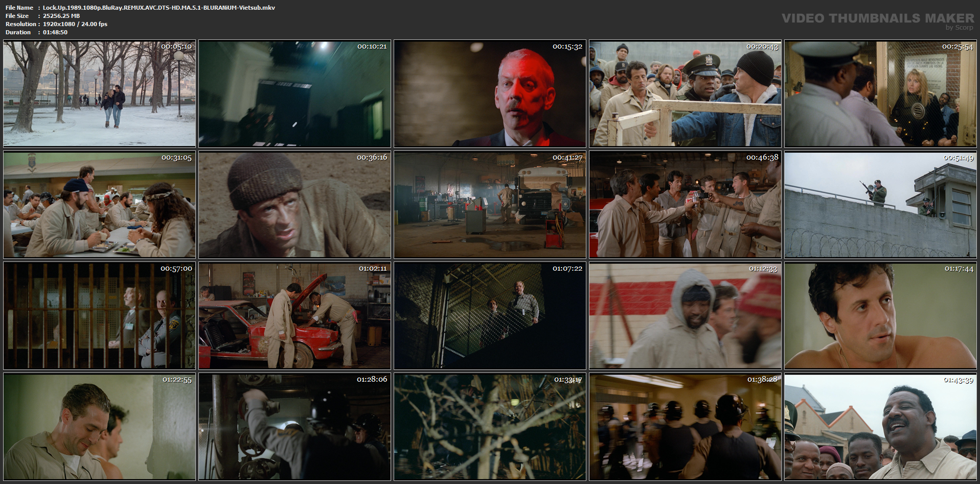980x484 pixels.
Task: Open the hooded man thumbnail 01:12:33
Action: (x=685, y=316)
